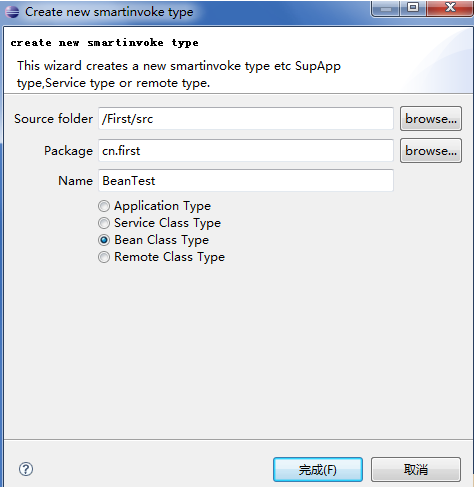The image size is (474, 487).
Task: Select the Bean Class Type radio button
Action: [104, 240]
